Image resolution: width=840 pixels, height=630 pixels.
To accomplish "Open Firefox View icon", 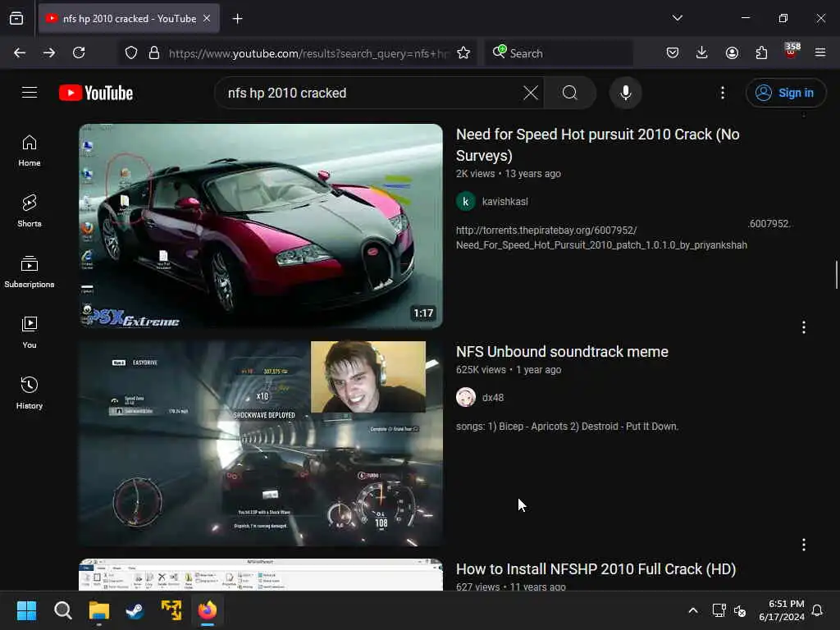I will pos(16,18).
